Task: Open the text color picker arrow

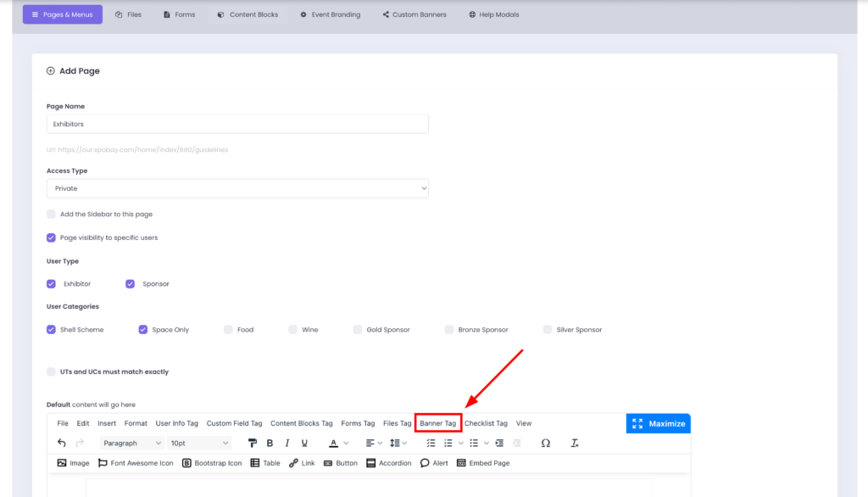Action: 346,443
